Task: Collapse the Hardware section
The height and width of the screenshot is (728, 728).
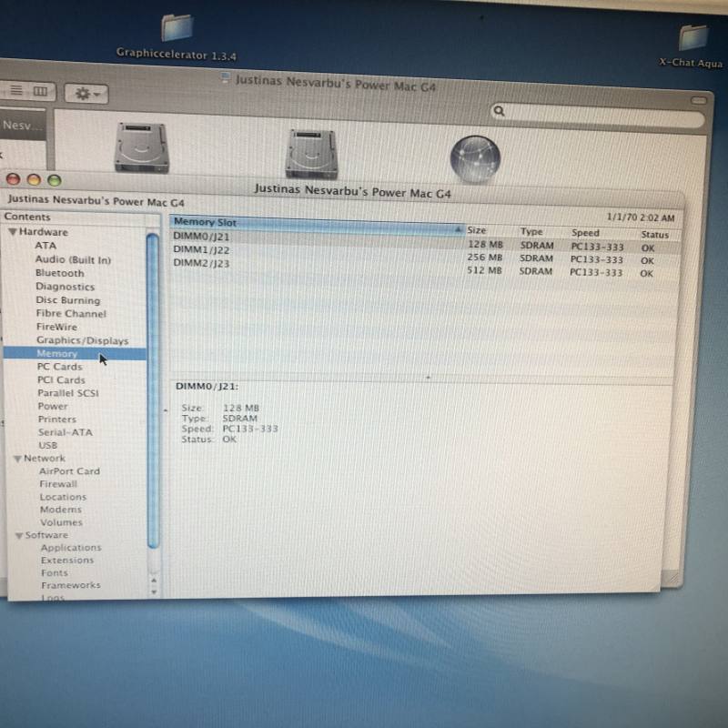Action: (13, 232)
